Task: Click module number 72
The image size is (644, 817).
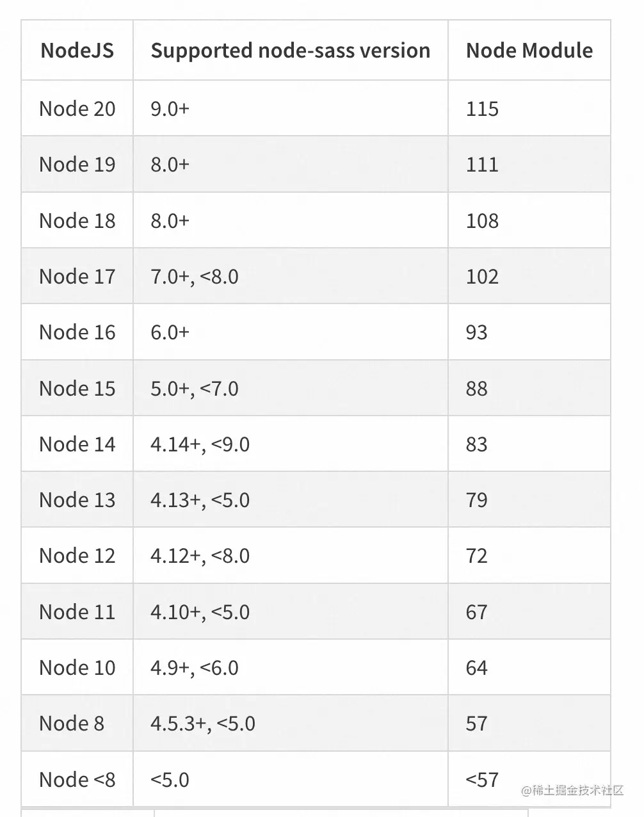Action: (477, 556)
